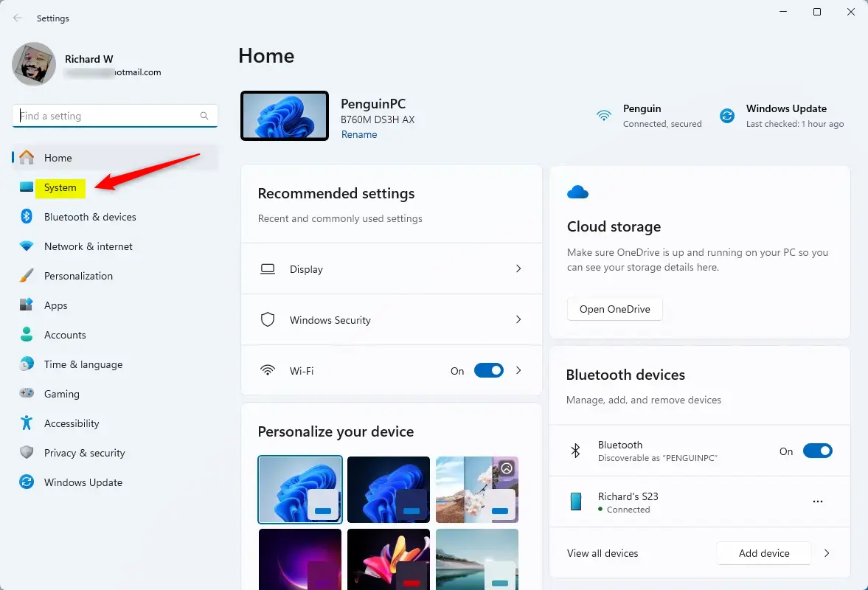868x590 pixels.
Task: Click the Gaming controller icon
Action: tap(26, 393)
